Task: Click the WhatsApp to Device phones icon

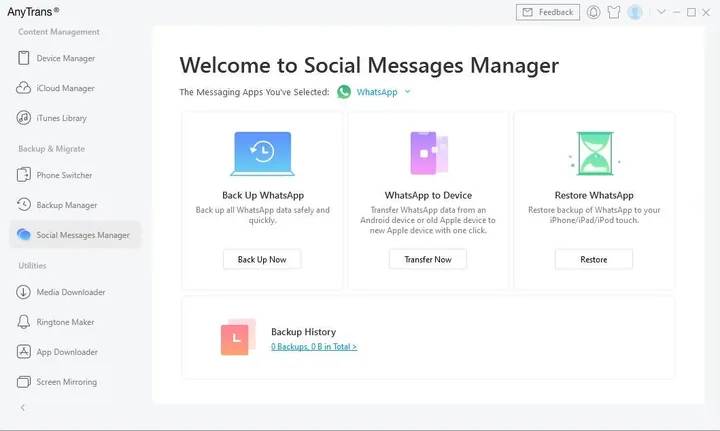Action: click(x=429, y=153)
